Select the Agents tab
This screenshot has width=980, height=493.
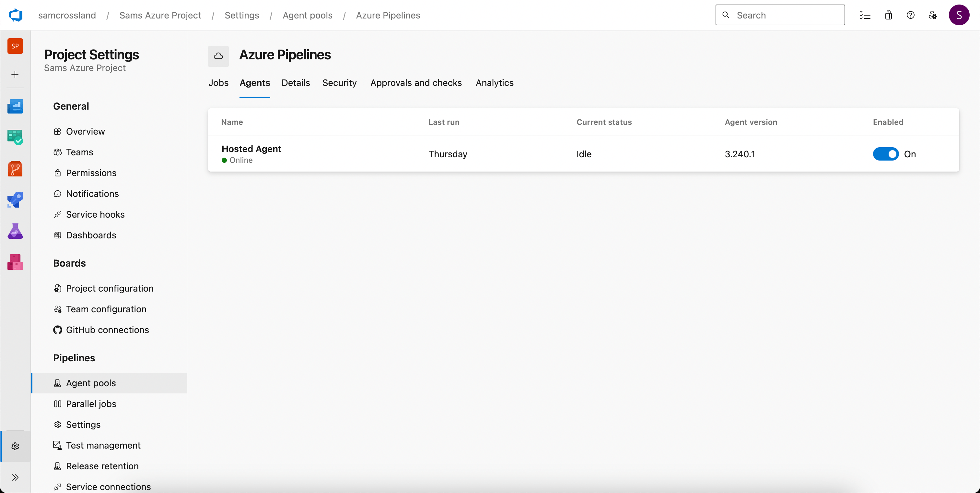(255, 83)
